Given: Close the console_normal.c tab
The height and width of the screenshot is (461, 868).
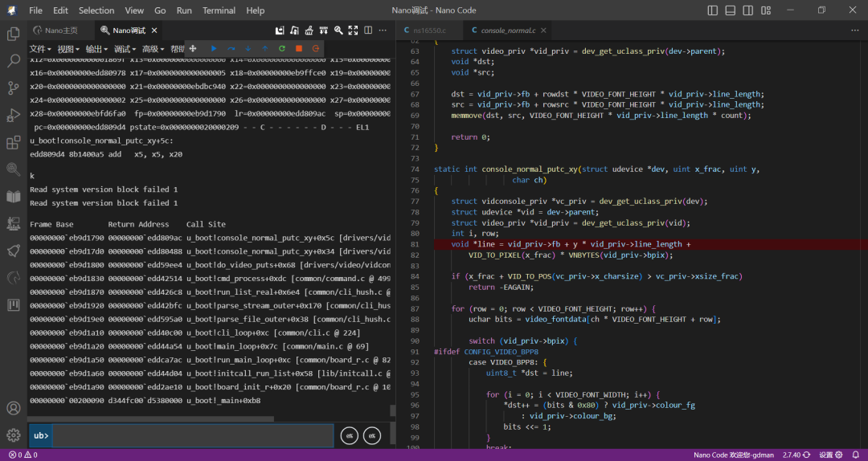Looking at the screenshot, I should 543,31.
